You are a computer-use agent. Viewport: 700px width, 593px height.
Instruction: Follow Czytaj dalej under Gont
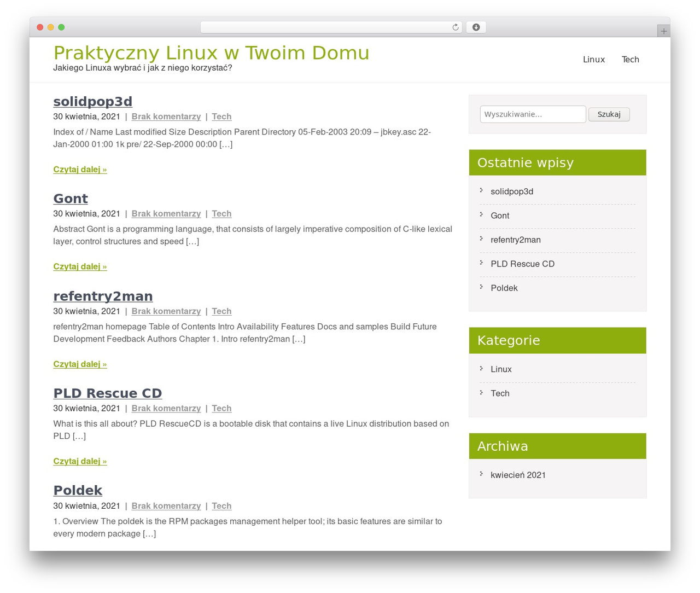[x=80, y=267]
